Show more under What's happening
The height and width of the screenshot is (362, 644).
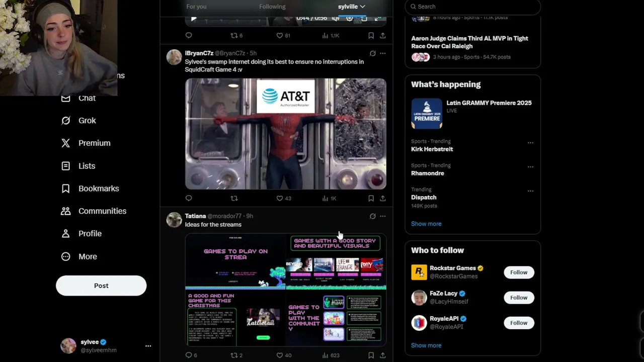pyautogui.click(x=426, y=224)
